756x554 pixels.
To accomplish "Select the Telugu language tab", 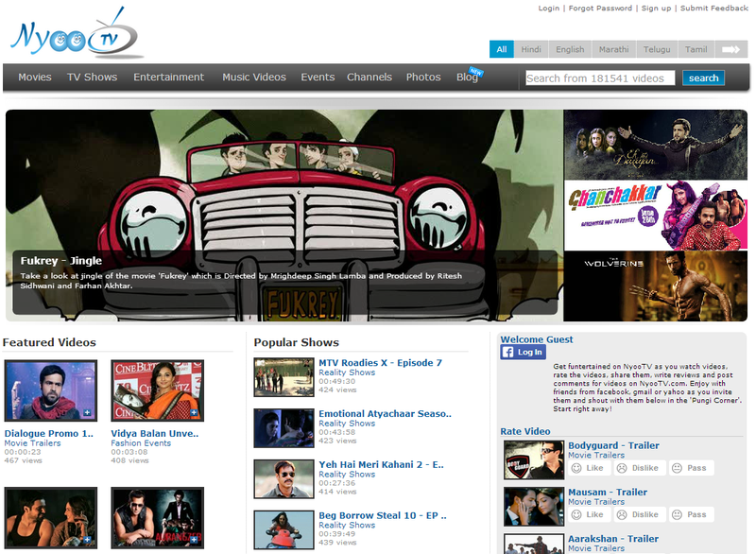I will (x=657, y=49).
